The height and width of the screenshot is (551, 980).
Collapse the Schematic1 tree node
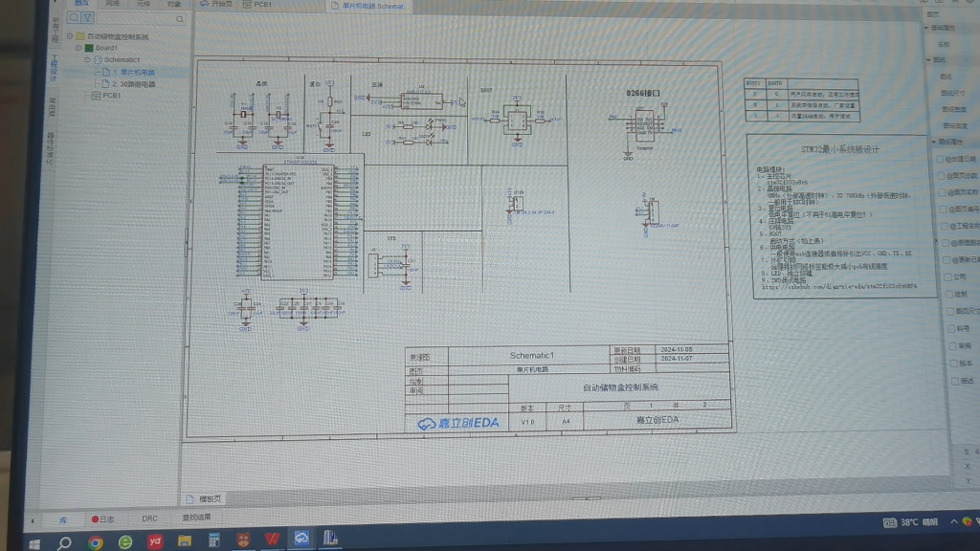tap(87, 59)
